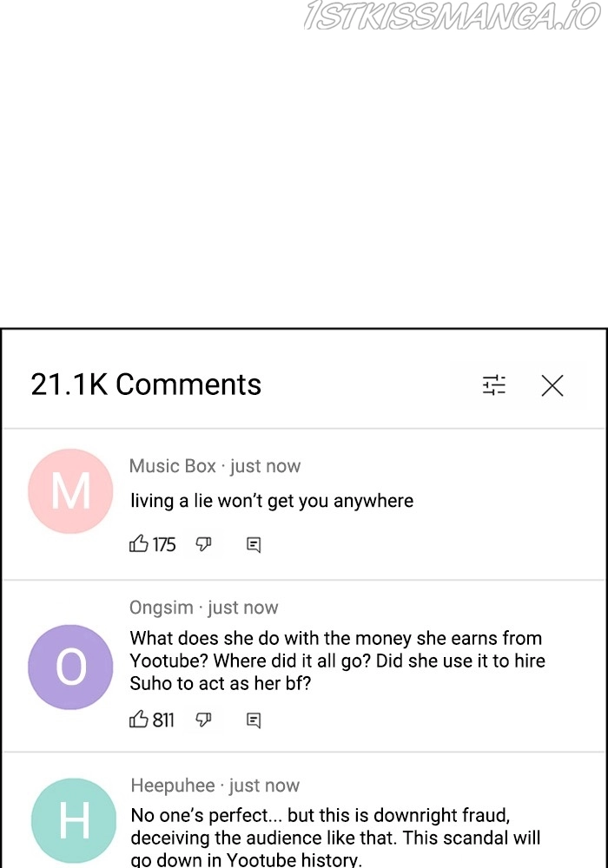Click the Heepuhee username

tap(173, 786)
